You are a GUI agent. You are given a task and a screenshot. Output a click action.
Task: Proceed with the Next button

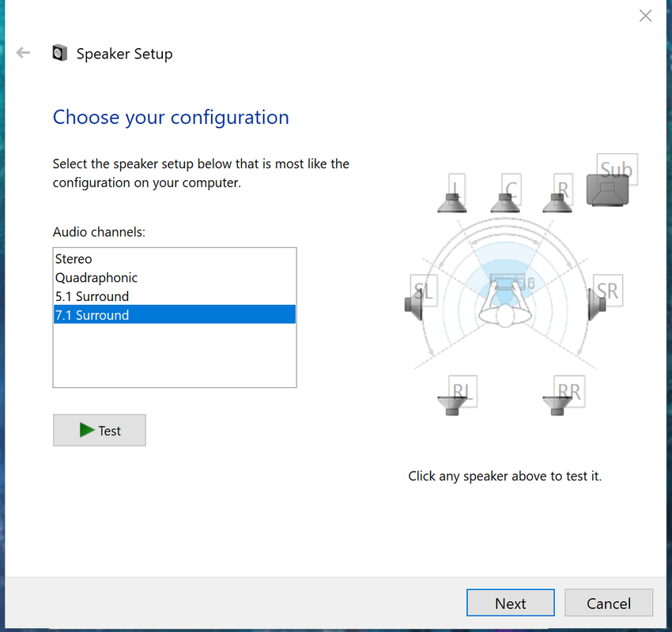point(511,603)
